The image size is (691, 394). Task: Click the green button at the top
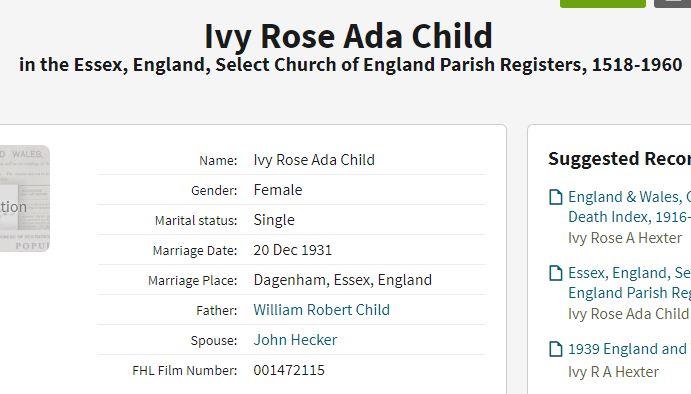coord(602,4)
